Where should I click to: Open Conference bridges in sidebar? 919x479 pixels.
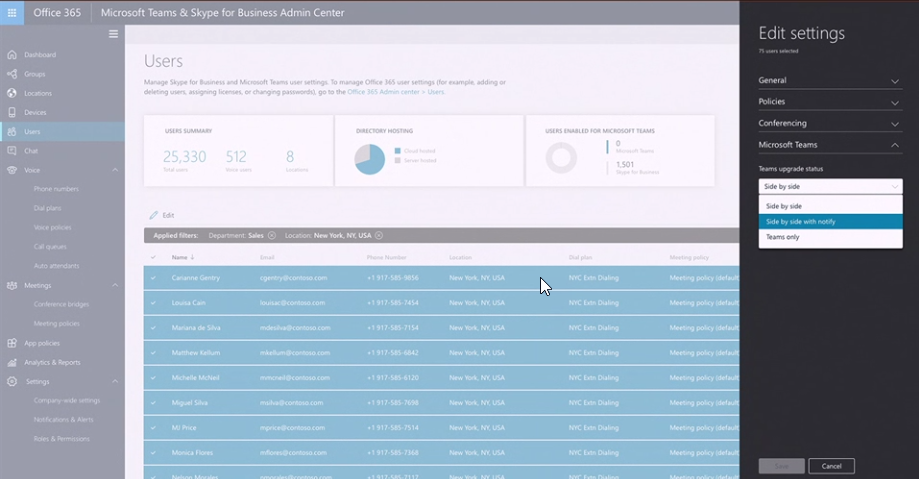click(x=62, y=304)
